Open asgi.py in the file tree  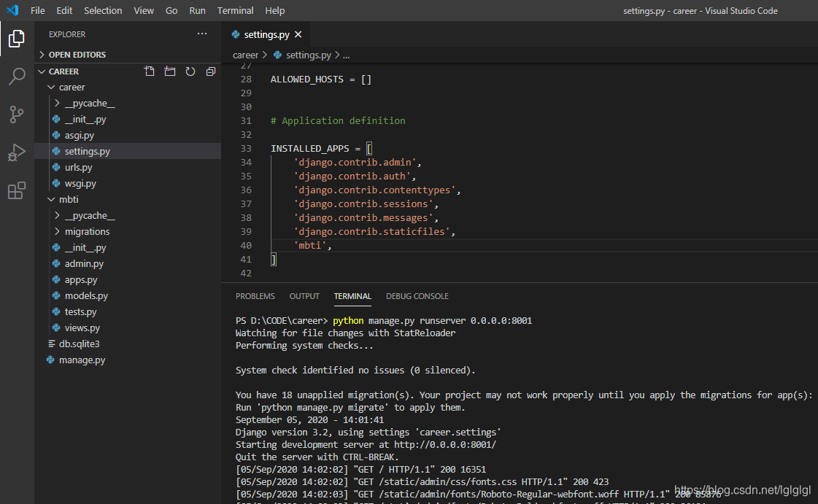coord(80,136)
